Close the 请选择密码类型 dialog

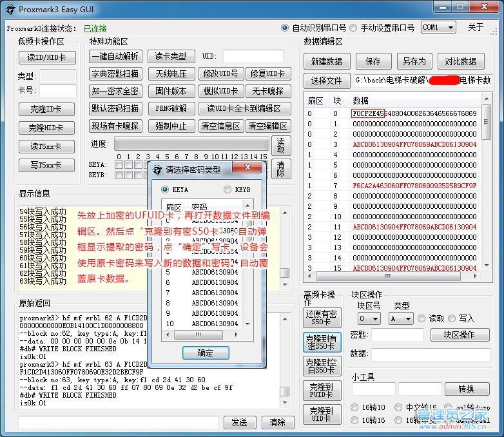[247, 167]
